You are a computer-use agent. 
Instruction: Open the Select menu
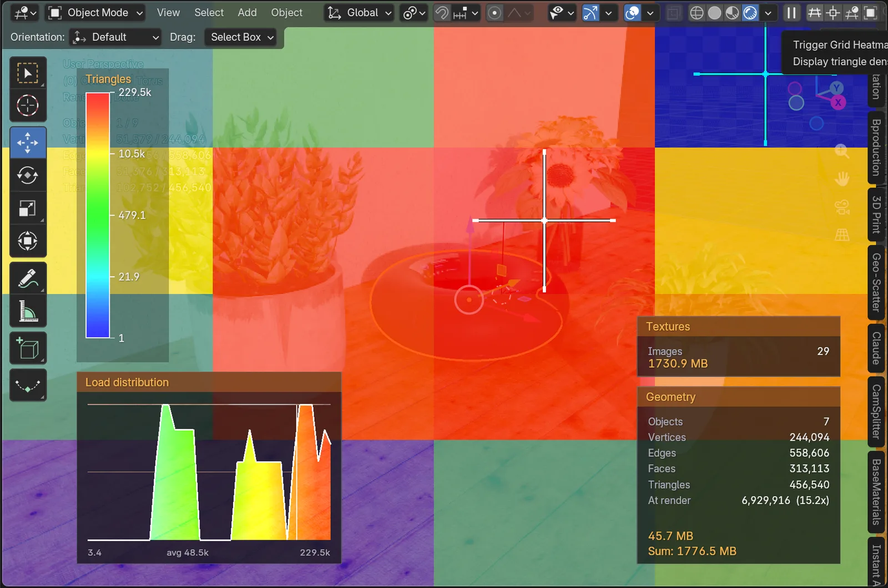pos(209,13)
